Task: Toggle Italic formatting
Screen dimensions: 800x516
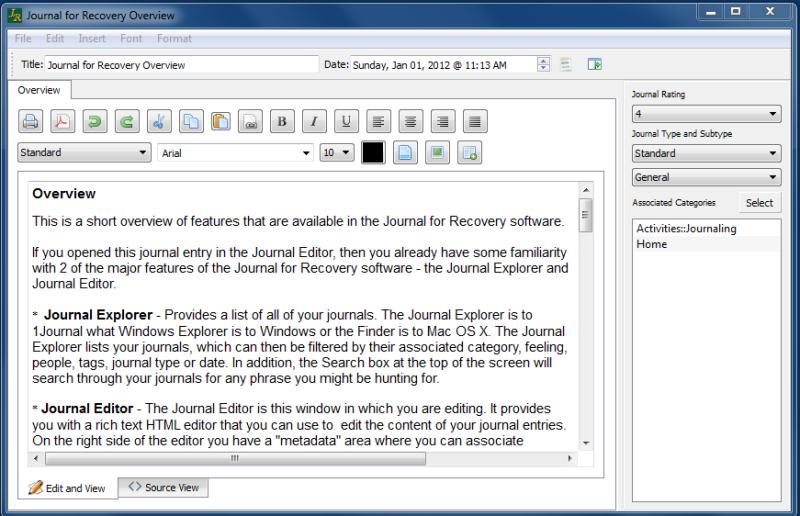Action: coord(314,122)
